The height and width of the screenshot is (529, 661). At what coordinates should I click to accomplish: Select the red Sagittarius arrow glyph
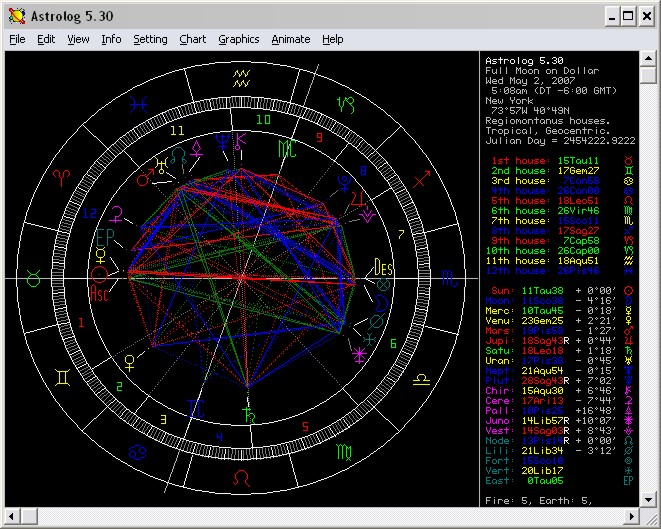[x=422, y=180]
